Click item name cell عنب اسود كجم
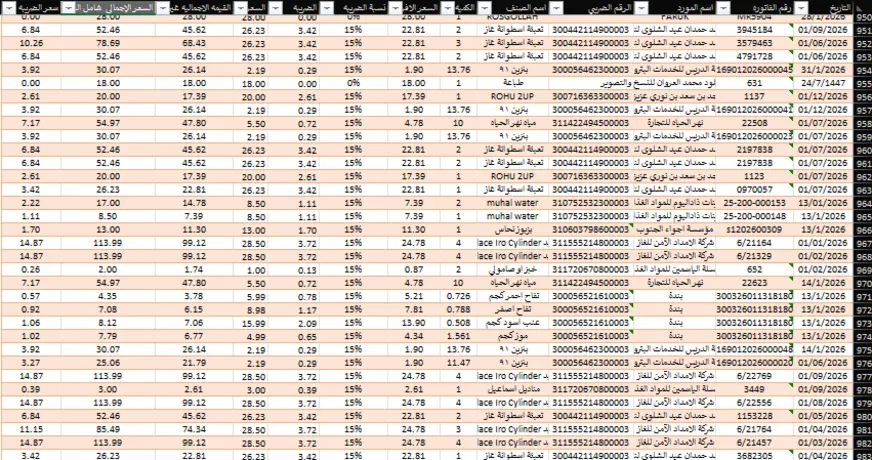 coord(512,323)
